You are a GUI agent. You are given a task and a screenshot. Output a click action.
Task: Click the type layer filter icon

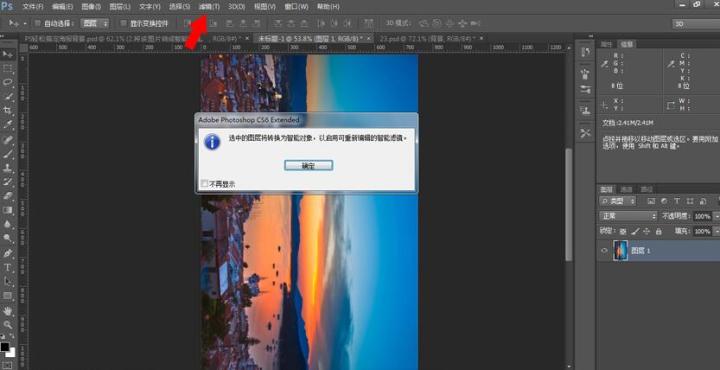[x=677, y=201]
